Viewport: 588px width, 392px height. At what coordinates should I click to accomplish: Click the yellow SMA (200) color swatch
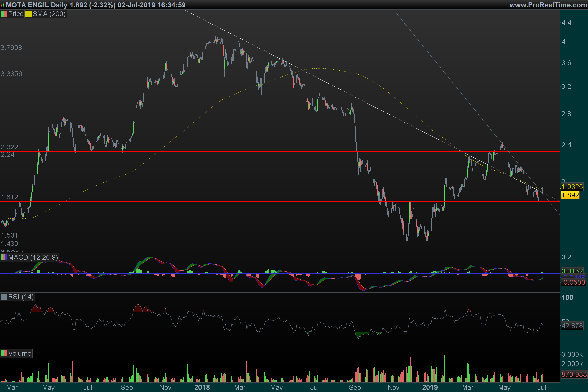tap(28, 14)
